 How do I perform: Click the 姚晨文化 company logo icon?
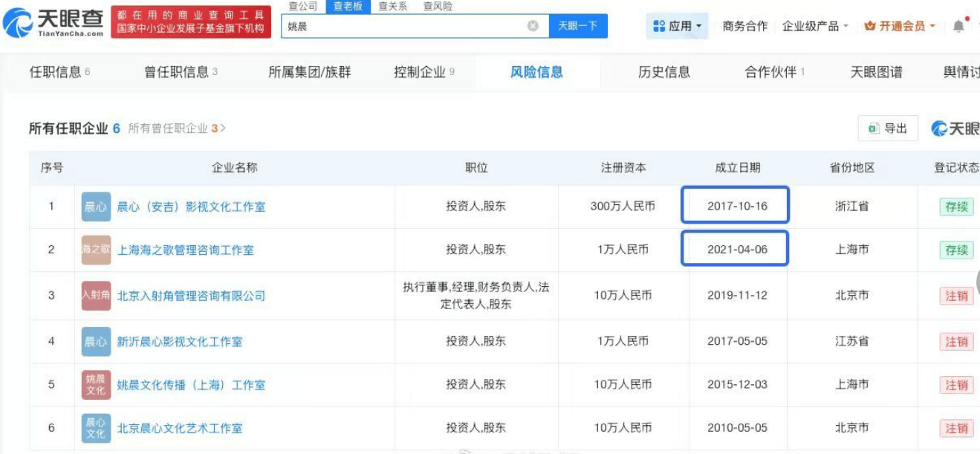pyautogui.click(x=96, y=384)
